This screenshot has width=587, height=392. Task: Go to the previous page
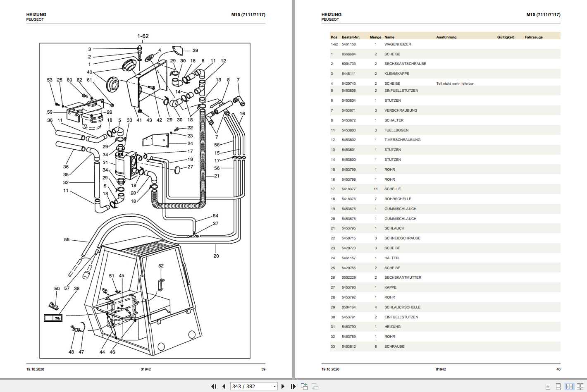(224, 386)
